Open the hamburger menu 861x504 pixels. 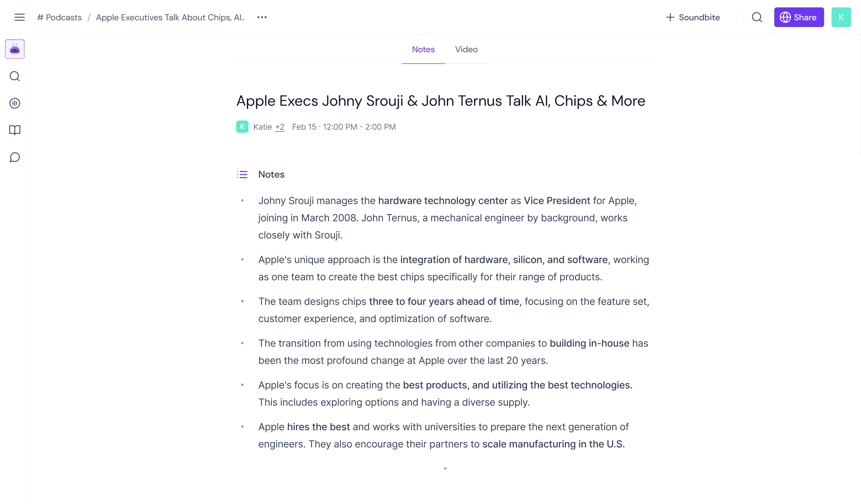point(19,18)
